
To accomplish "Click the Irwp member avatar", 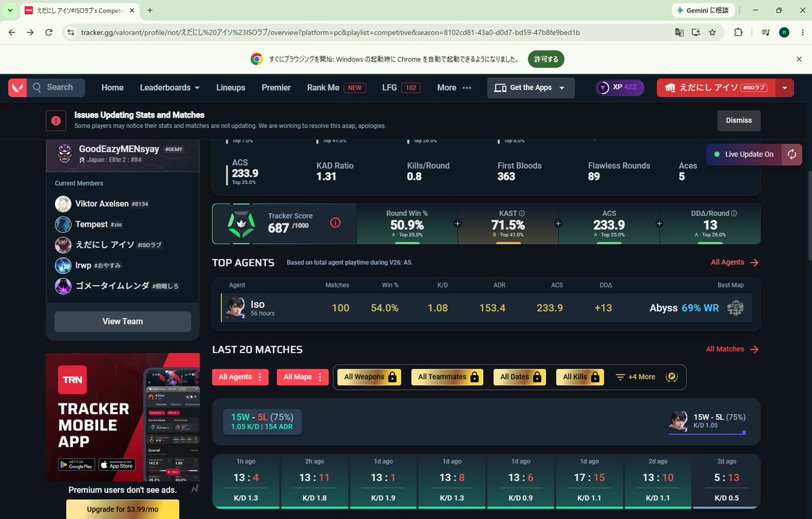I will pos(63,265).
